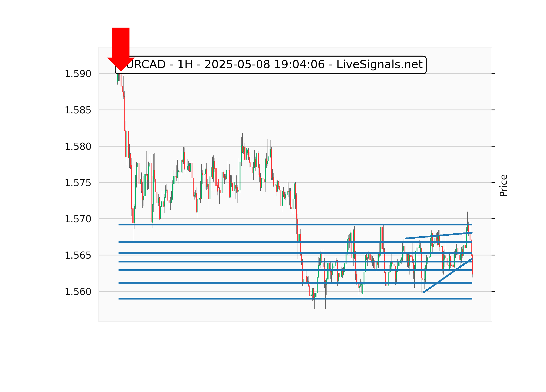Screen dimensions: 546x392
Task: Click the right-side tick mark at 1.560
Action: pos(493,292)
